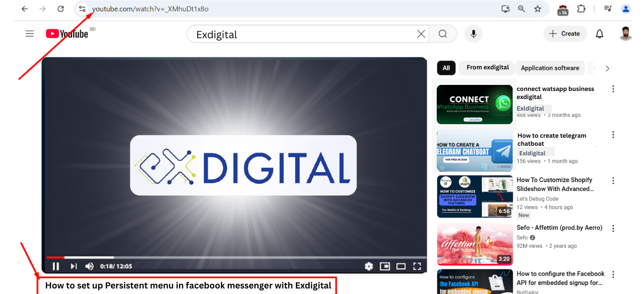The width and height of the screenshot is (644, 294).
Task: Toggle theater mode
Action: pos(401,266)
